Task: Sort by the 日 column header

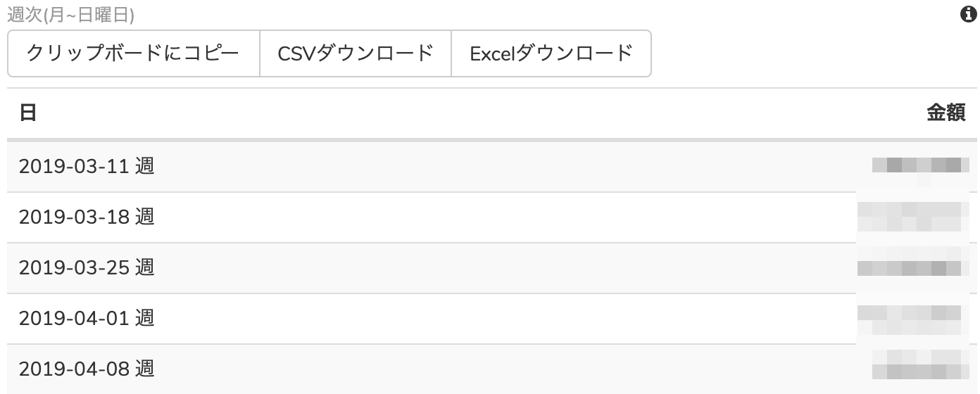Action: [27, 113]
